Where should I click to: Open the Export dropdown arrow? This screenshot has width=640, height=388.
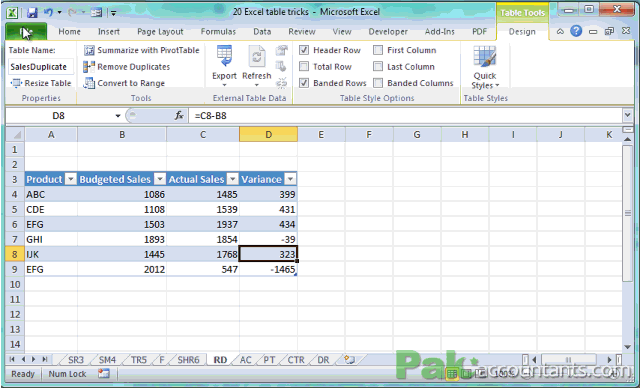224,85
